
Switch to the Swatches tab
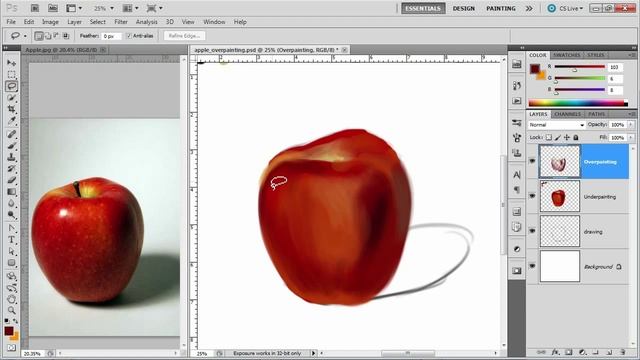pos(567,55)
